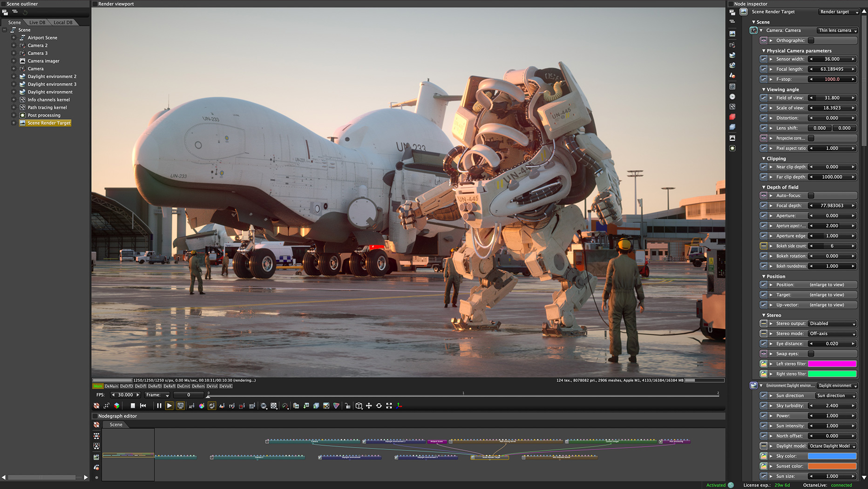Open the Local DB tab
The width and height of the screenshot is (868, 489).
point(63,22)
